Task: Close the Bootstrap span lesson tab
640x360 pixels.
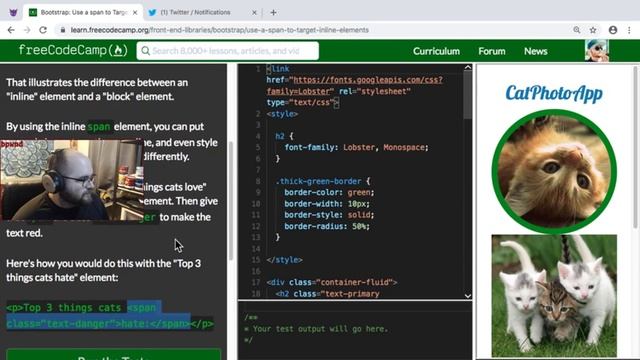Action: point(135,13)
